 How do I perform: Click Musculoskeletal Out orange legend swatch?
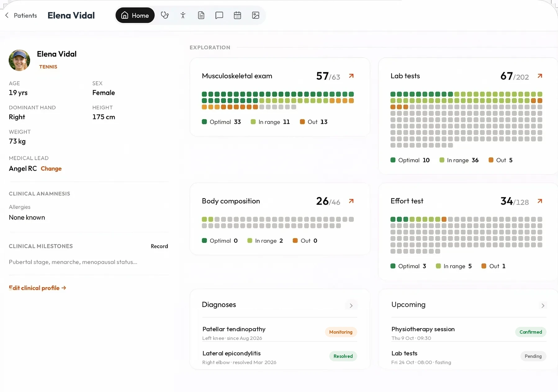(x=302, y=122)
